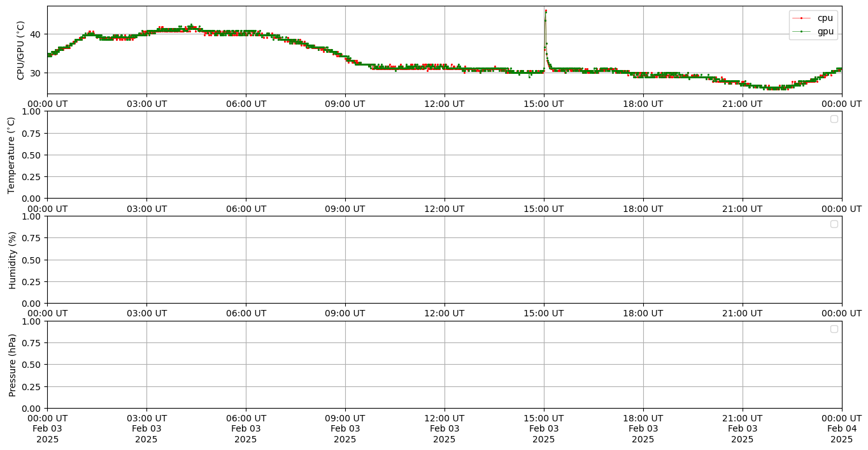This screenshot has height=450, width=868.
Task: Select the red cpu legend marker line
Action: pos(801,18)
